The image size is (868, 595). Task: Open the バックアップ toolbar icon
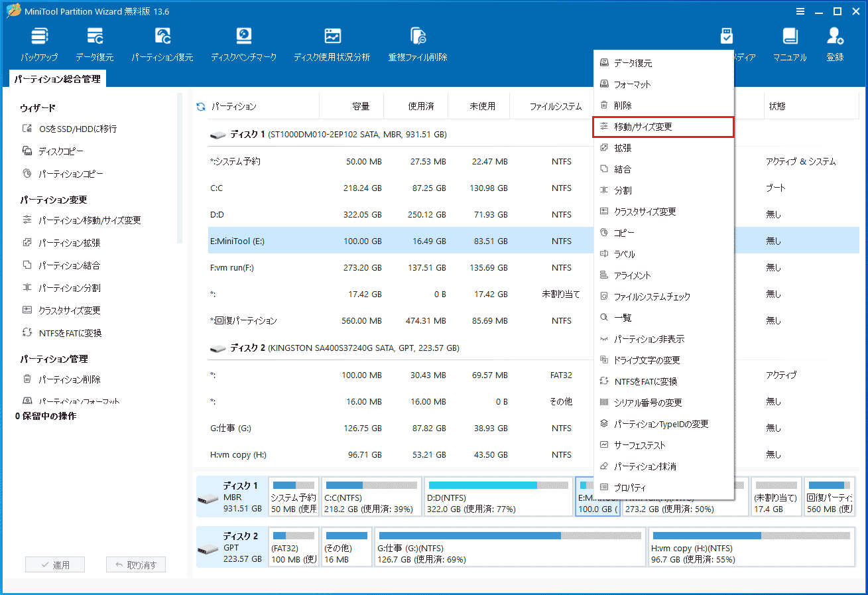[39, 44]
